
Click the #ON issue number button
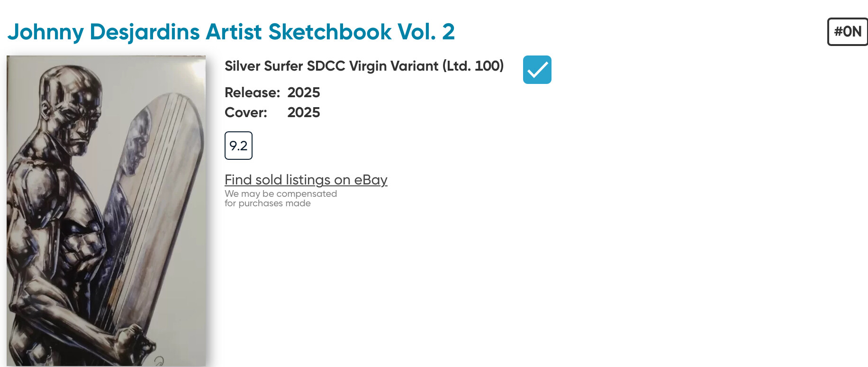click(847, 32)
